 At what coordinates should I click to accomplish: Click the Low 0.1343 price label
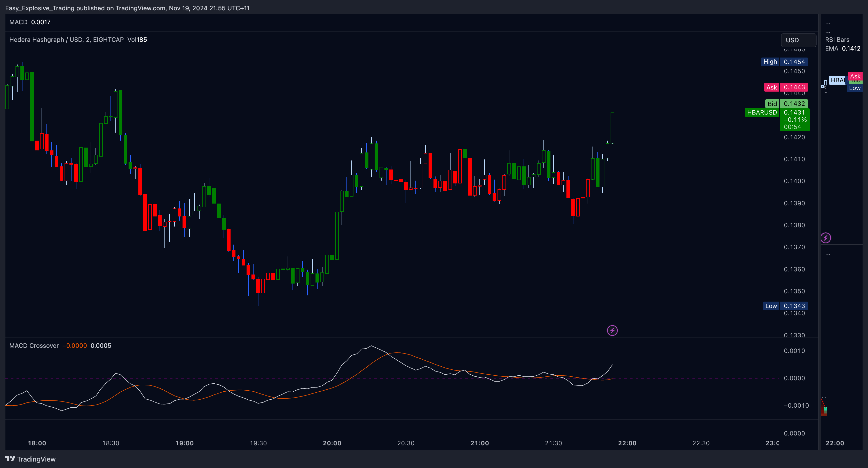click(x=785, y=306)
